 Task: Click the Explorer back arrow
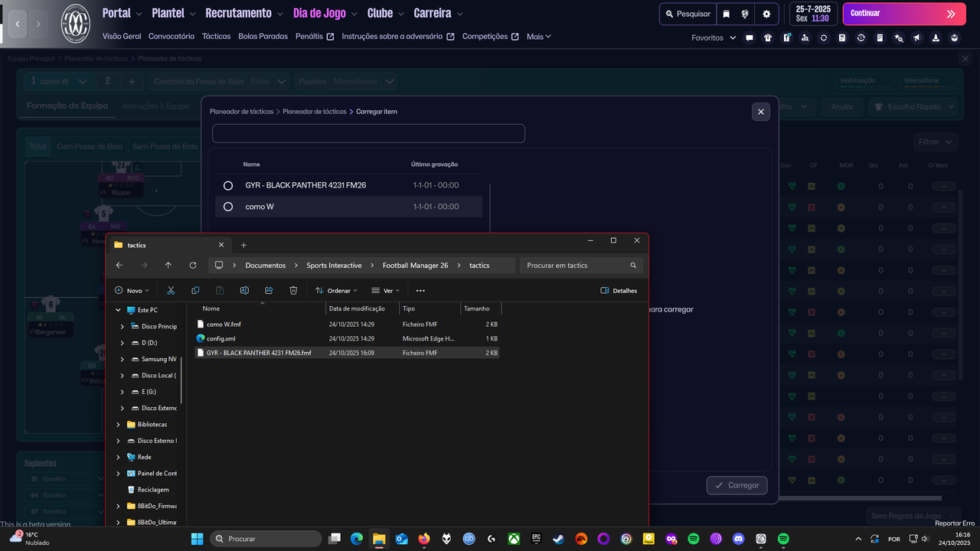point(119,266)
